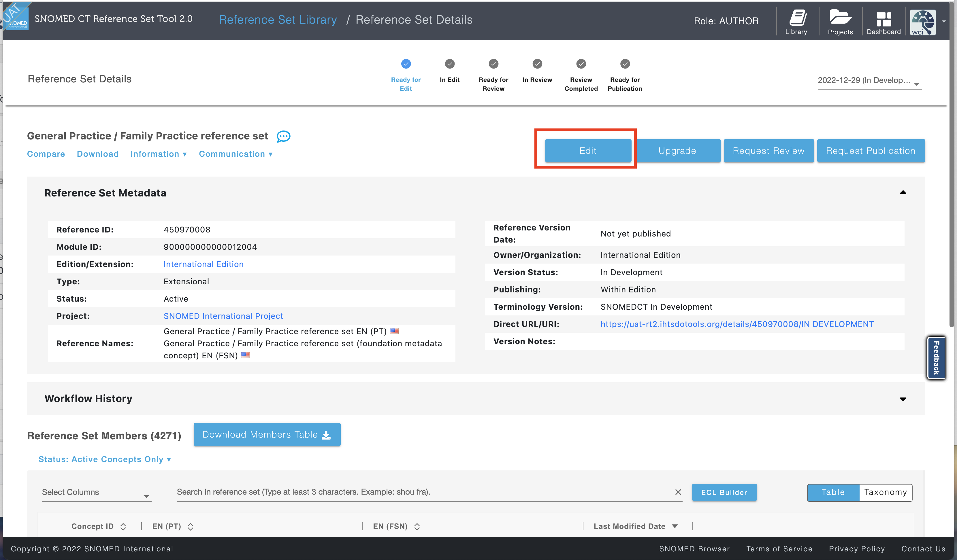This screenshot has width=957, height=560.
Task: Open International Edition link
Action: (204, 264)
